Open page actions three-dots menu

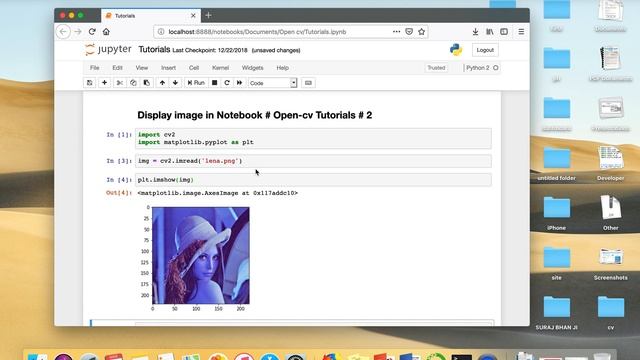tap(396, 32)
